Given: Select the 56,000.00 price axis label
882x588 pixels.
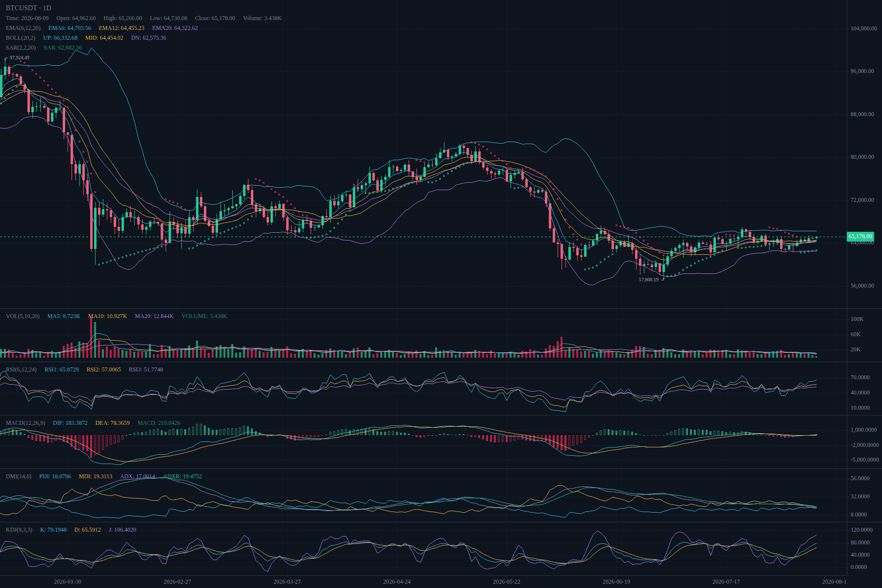Looking at the screenshot, I should click(x=862, y=286).
